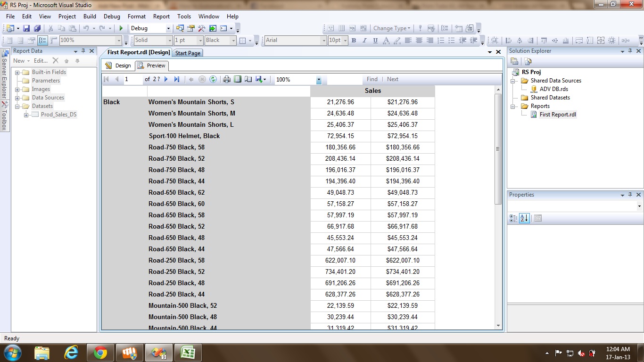644x362 pixels.
Task: Toggle Alphabetical sort in Properties panel
Action: (524, 218)
